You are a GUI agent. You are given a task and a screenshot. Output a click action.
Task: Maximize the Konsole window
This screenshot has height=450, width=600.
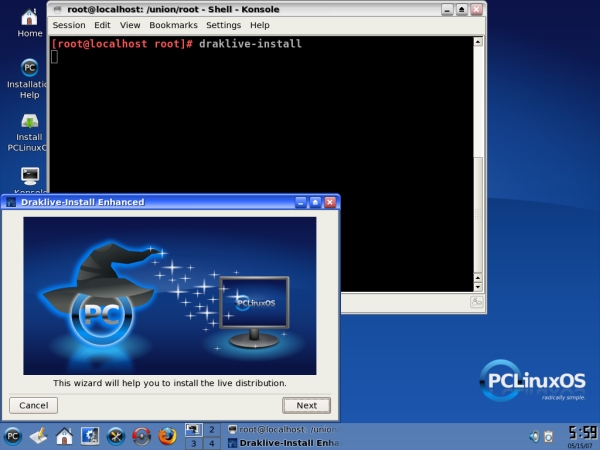[461, 9]
